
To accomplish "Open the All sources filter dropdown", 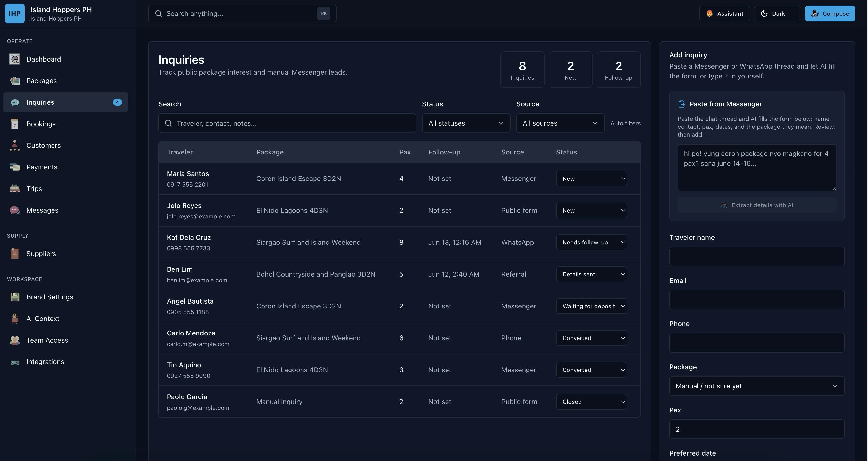I will tap(560, 123).
